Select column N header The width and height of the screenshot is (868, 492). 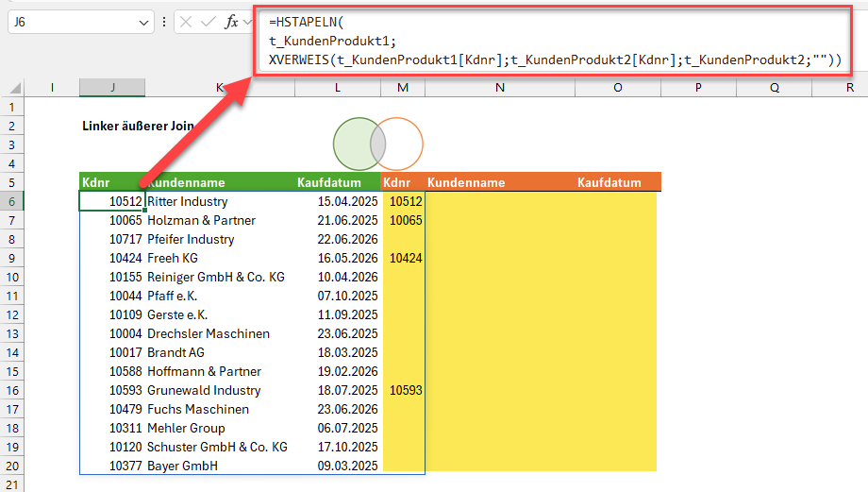point(500,88)
